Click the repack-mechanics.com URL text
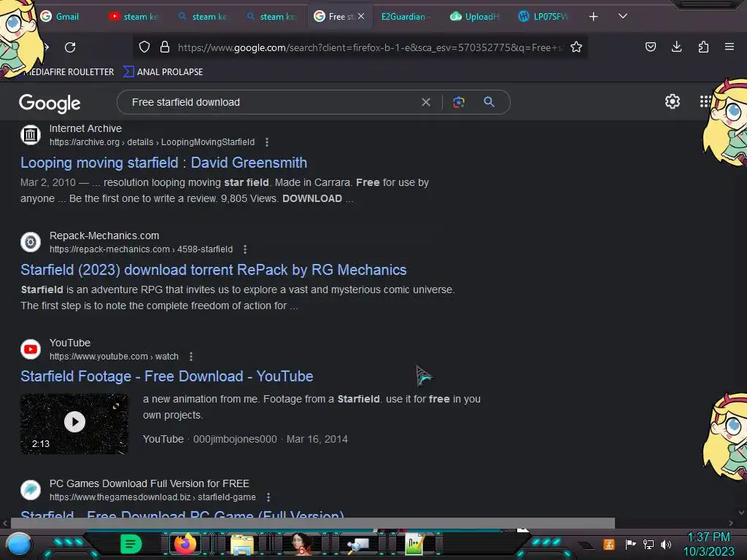 141,249
